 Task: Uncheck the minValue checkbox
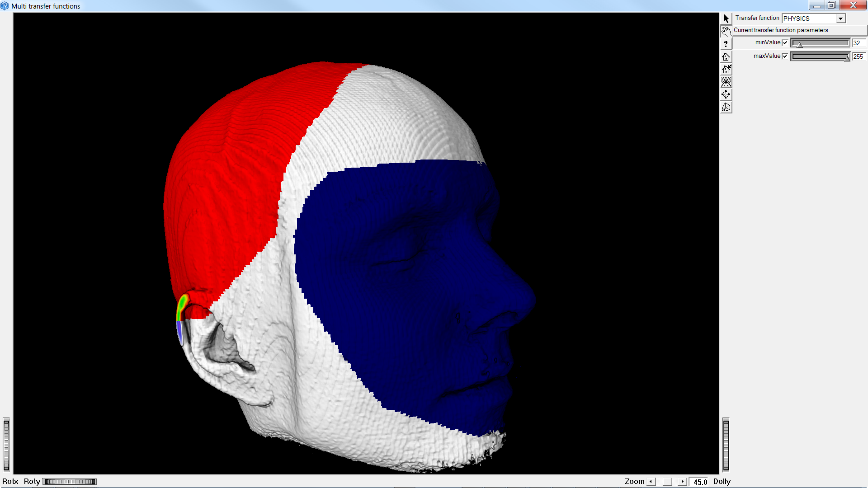click(x=785, y=43)
